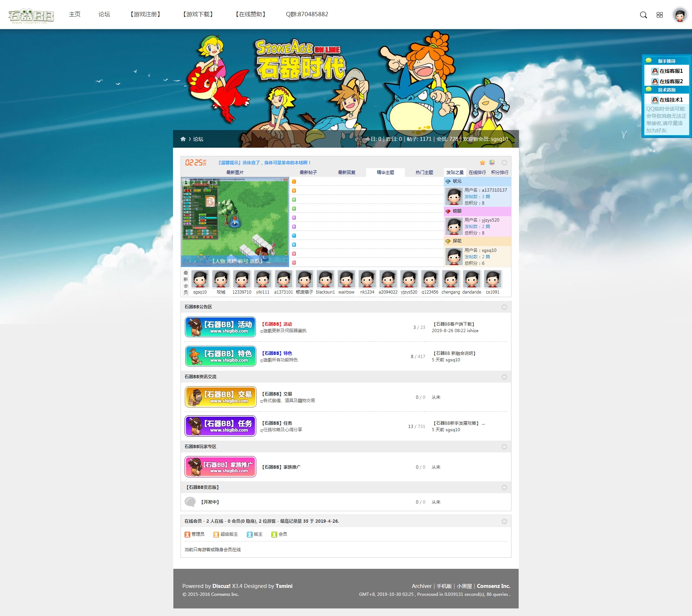Click 在线客服1 QQ contact
The height and width of the screenshot is (616, 692).
(x=667, y=71)
